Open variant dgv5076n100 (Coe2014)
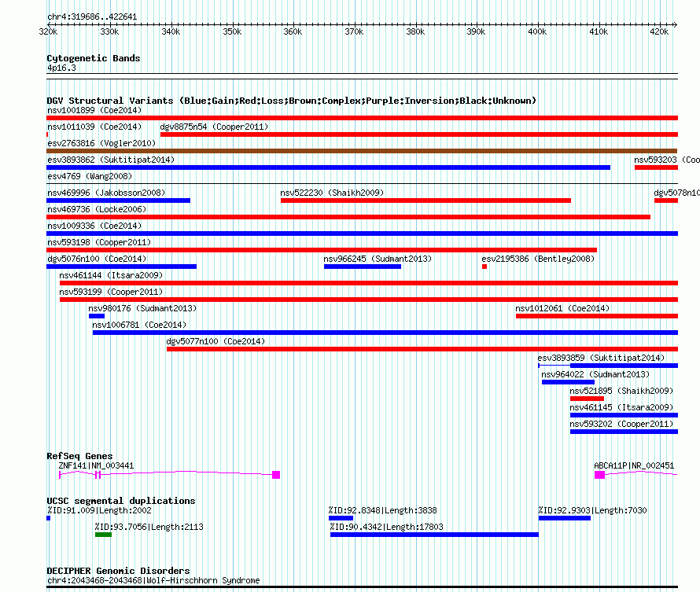Viewport: 700px width, 592px height. coord(97,259)
